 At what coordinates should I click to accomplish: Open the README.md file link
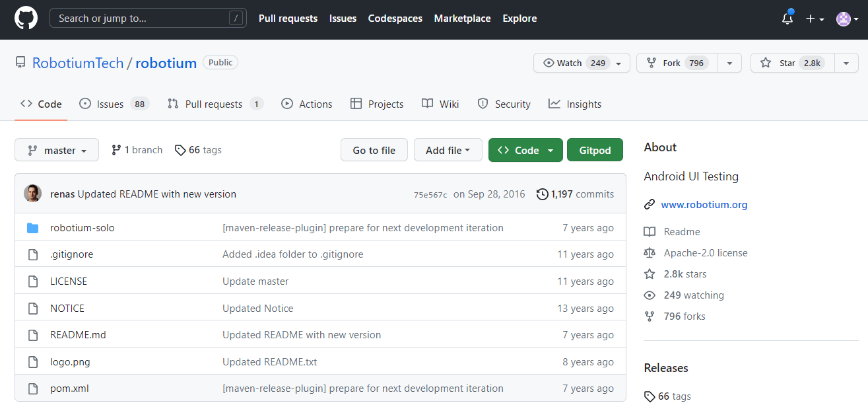(x=78, y=335)
